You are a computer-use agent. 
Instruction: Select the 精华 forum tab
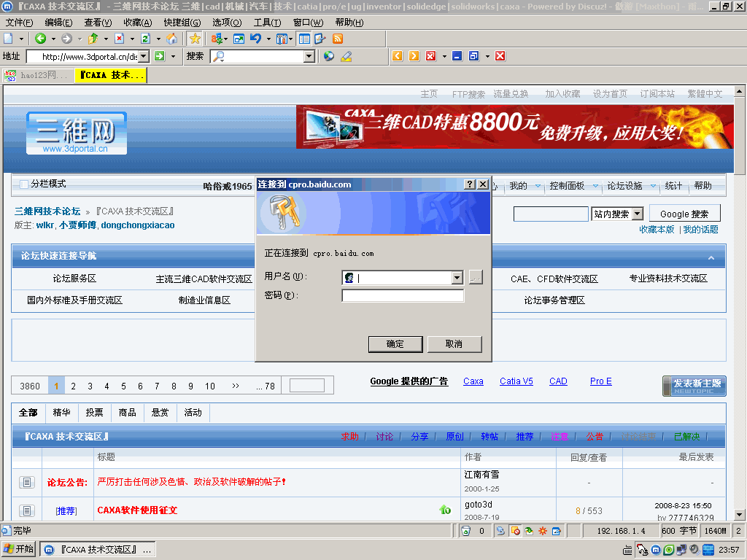(61, 413)
